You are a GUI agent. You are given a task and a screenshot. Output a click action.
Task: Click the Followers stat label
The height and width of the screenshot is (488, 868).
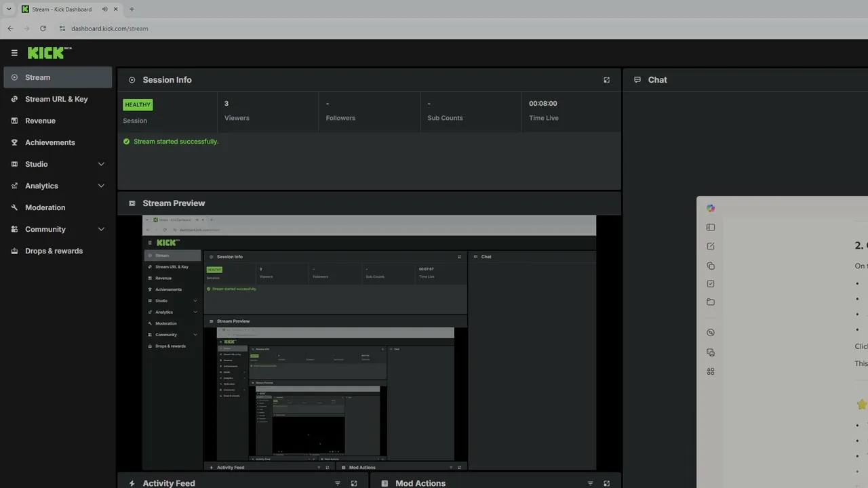[340, 118]
